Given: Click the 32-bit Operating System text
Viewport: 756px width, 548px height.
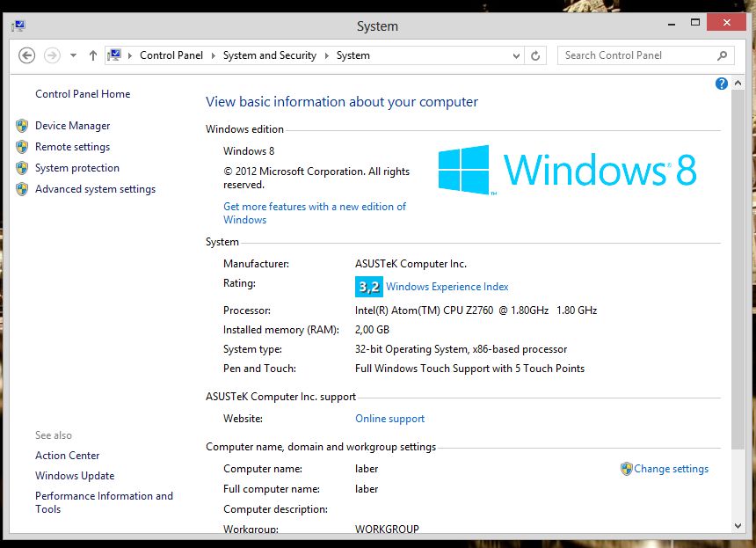Looking at the screenshot, I should tap(461, 349).
